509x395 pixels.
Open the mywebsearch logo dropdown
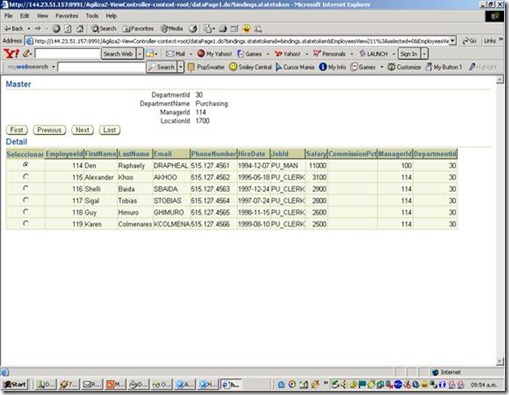pyautogui.click(x=53, y=67)
